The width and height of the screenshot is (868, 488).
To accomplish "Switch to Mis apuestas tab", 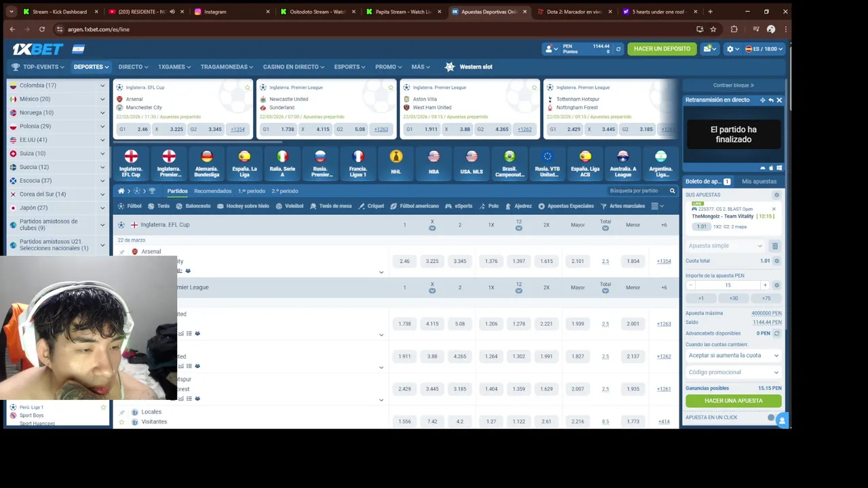I will click(x=759, y=182).
